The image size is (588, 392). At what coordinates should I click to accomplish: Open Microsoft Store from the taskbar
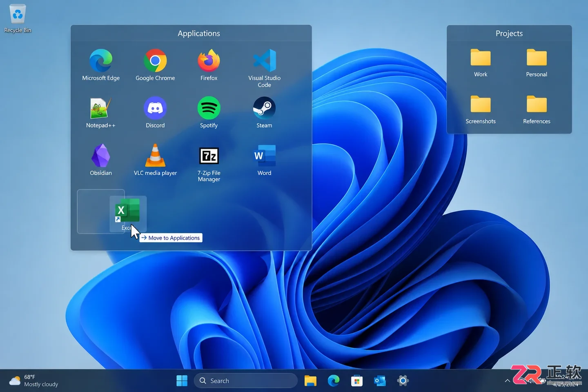click(x=357, y=381)
